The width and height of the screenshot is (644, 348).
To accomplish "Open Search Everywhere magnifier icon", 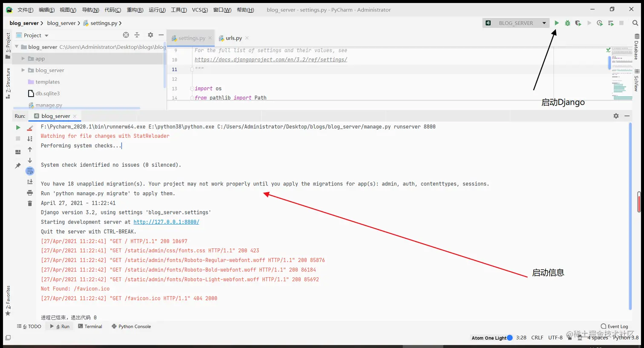I will [x=635, y=23].
